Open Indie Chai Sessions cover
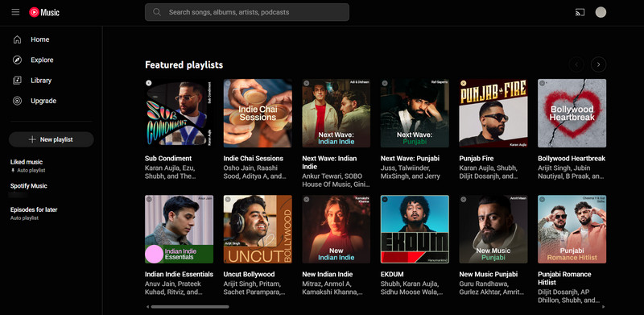 (x=258, y=113)
